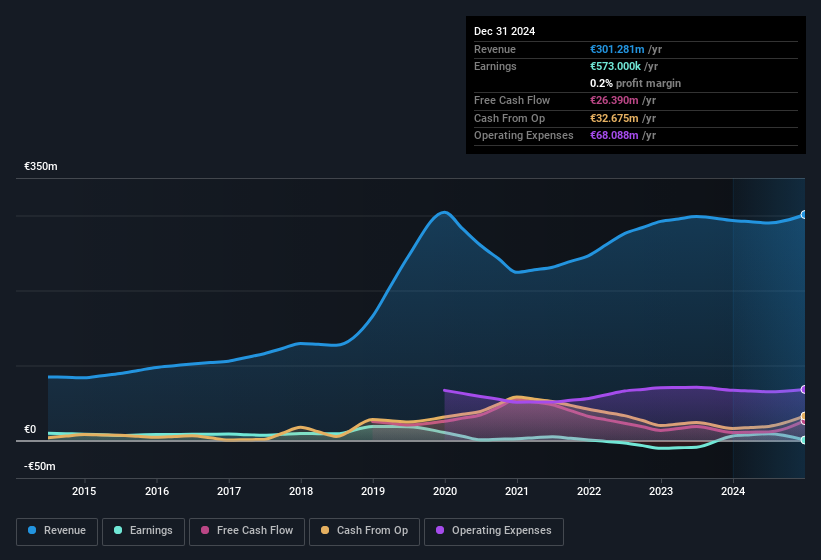The height and width of the screenshot is (560, 821).
Task: Click the Dec 31 2024 tooltip date
Action: [504, 31]
